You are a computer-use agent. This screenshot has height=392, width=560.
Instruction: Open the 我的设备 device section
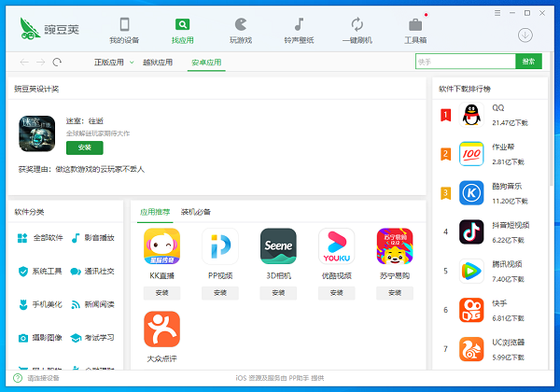(124, 31)
